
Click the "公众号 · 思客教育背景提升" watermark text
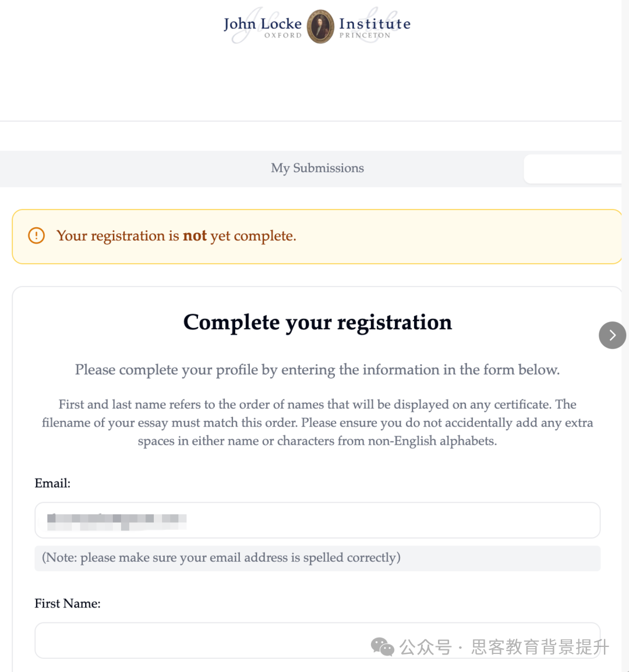point(504,647)
